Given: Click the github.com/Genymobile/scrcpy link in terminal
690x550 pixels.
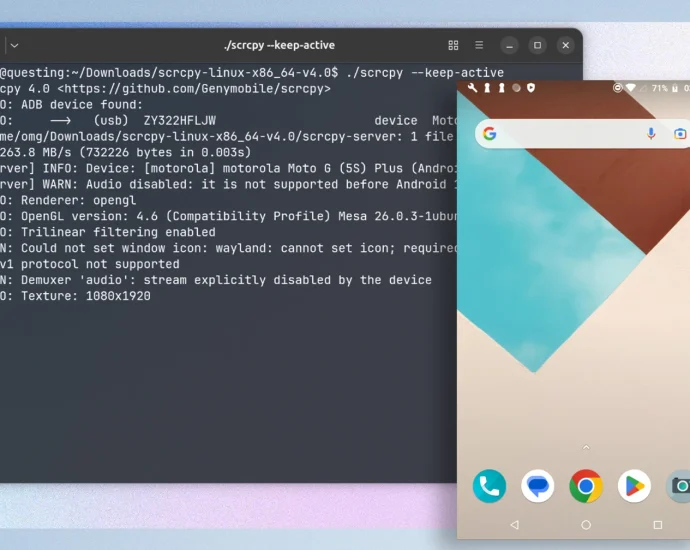Looking at the screenshot, I should [x=194, y=89].
